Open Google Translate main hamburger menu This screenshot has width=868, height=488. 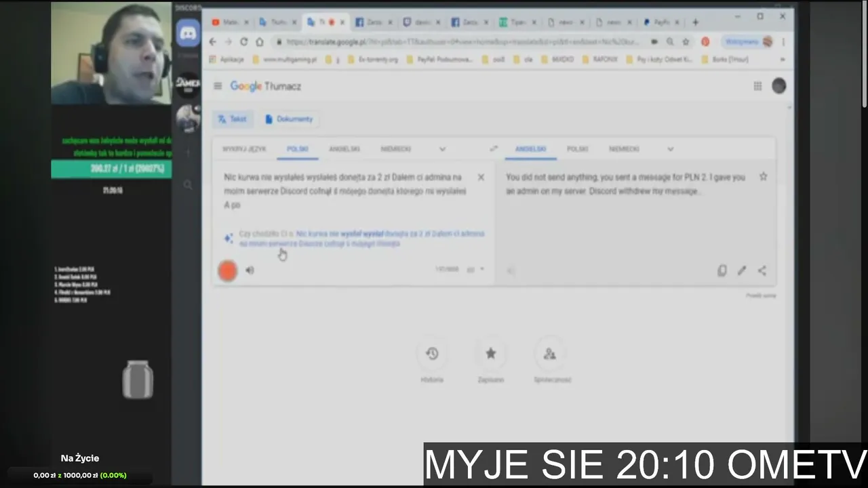[218, 86]
